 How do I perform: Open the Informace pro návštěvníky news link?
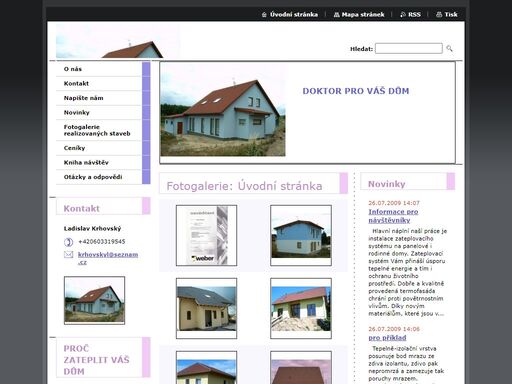tap(393, 216)
